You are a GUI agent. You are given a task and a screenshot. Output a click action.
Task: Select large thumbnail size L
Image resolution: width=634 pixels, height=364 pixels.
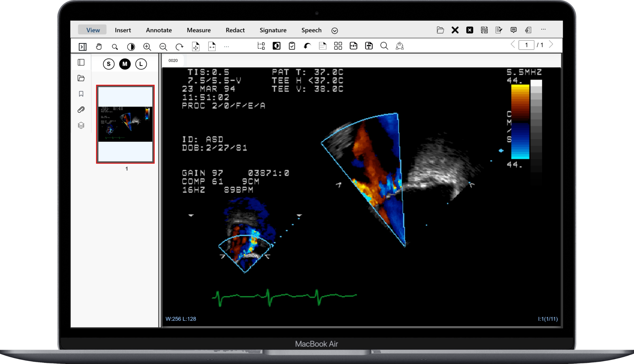coord(141,64)
